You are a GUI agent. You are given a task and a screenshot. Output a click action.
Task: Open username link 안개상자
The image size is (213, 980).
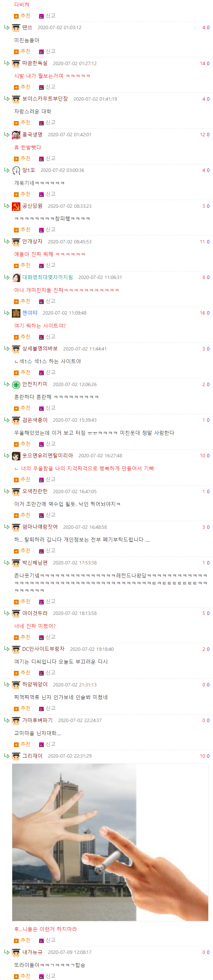tap(32, 242)
